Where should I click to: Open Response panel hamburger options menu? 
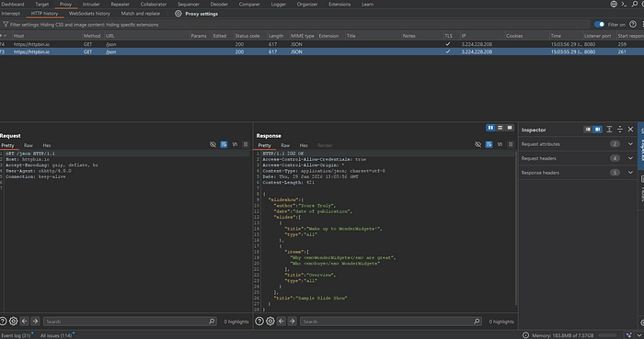point(511,144)
